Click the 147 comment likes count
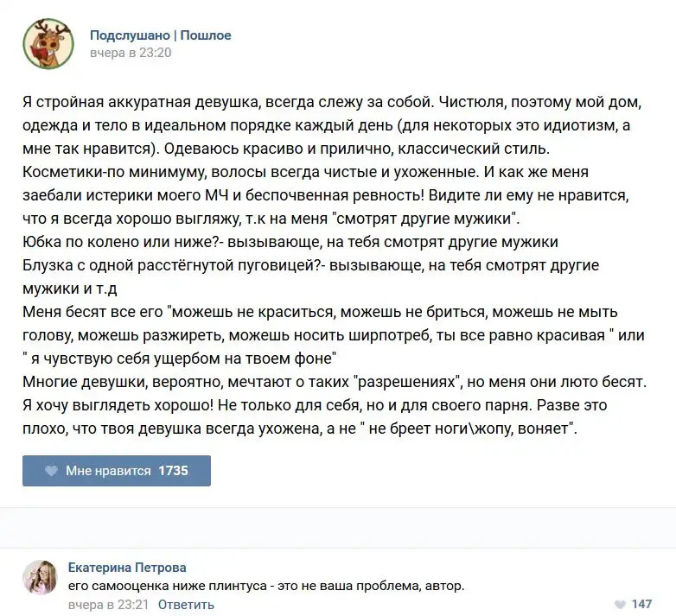This screenshot has width=676, height=616. tap(641, 604)
